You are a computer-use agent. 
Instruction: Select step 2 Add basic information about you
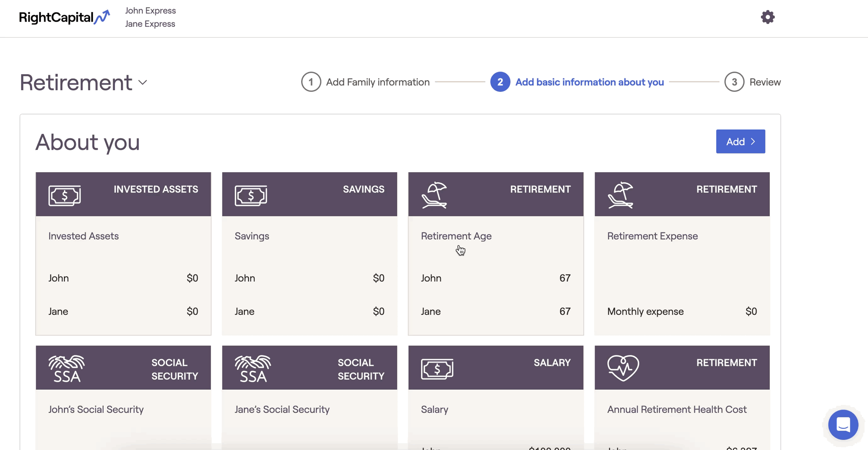coord(577,82)
